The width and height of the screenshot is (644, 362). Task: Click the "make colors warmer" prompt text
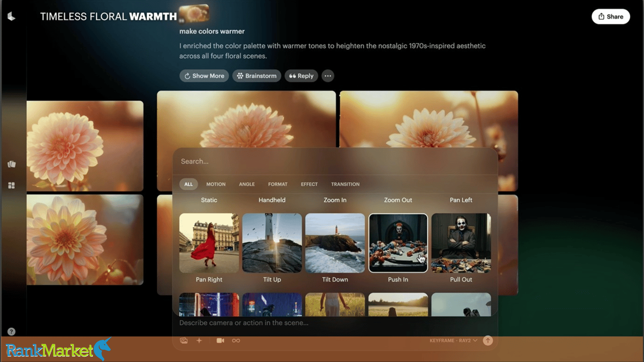click(x=212, y=32)
